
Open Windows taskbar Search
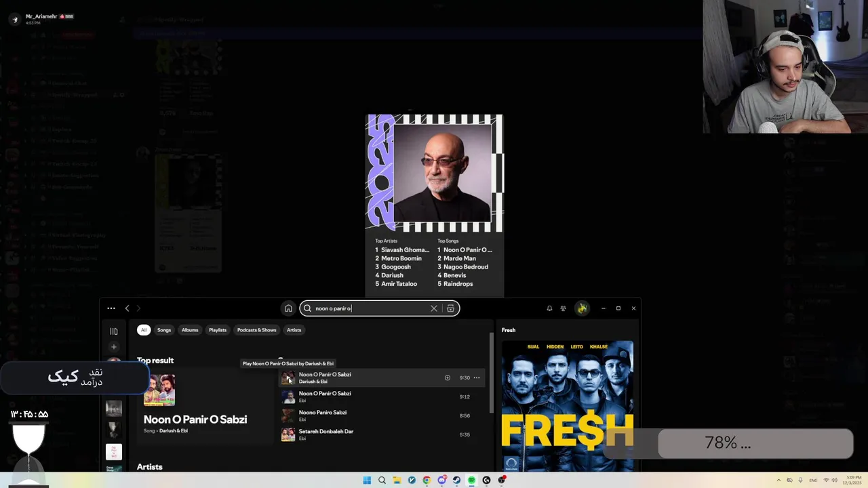[x=382, y=480]
